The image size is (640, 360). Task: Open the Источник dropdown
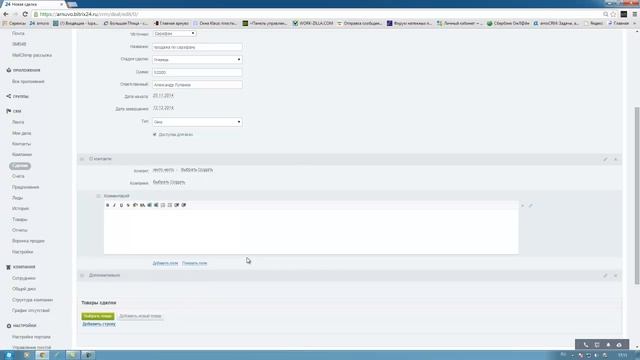click(x=175, y=33)
